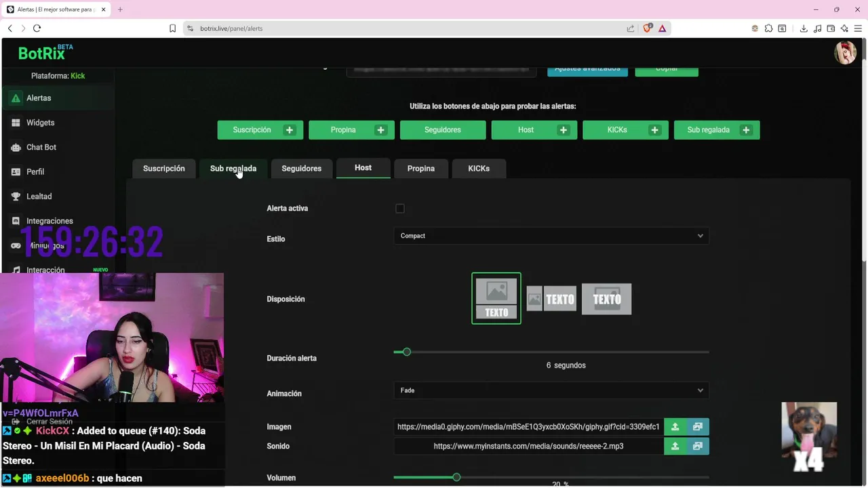Open the Alertas sidebar section
Screen dimensions: 868x488
58,98
